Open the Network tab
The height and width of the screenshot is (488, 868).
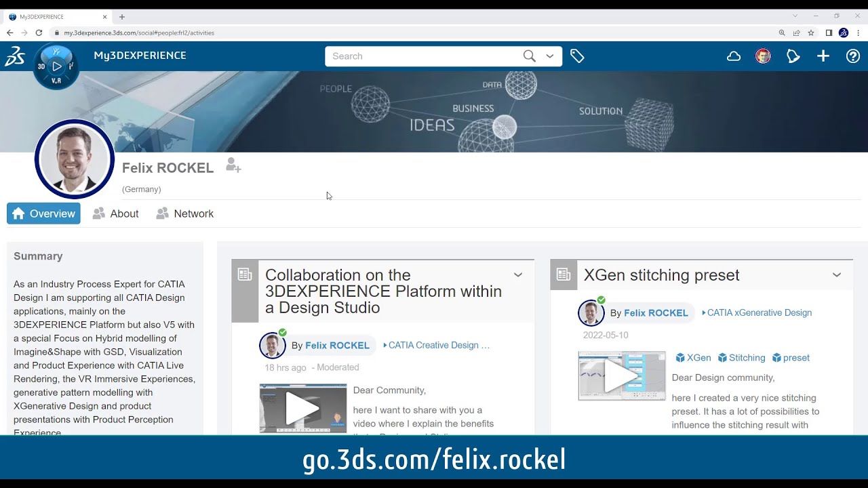tap(184, 213)
